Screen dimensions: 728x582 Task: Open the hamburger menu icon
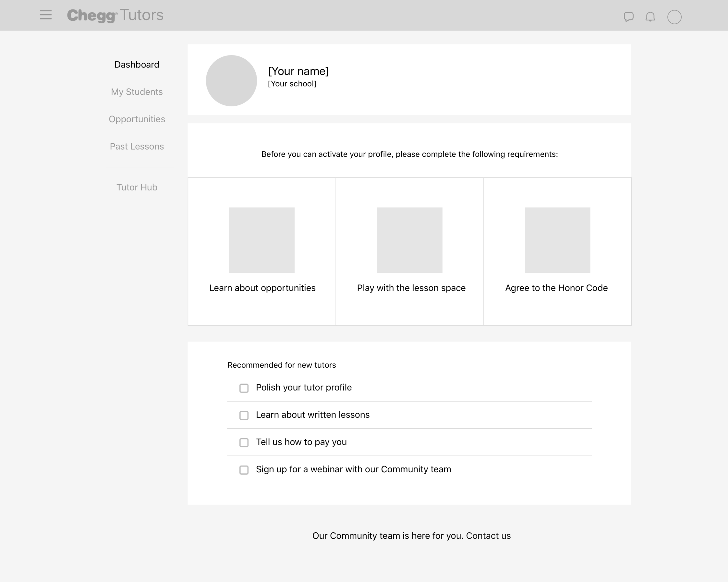46,15
